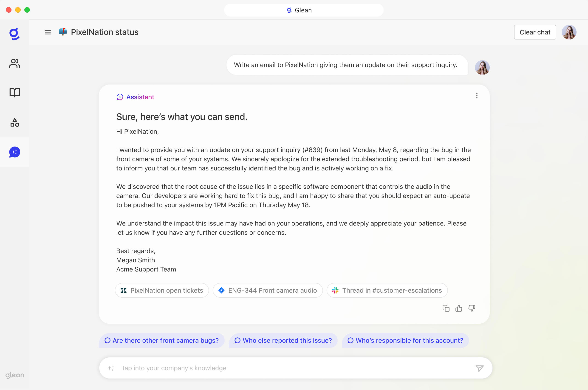Give the response a thumbs down

(x=472, y=308)
